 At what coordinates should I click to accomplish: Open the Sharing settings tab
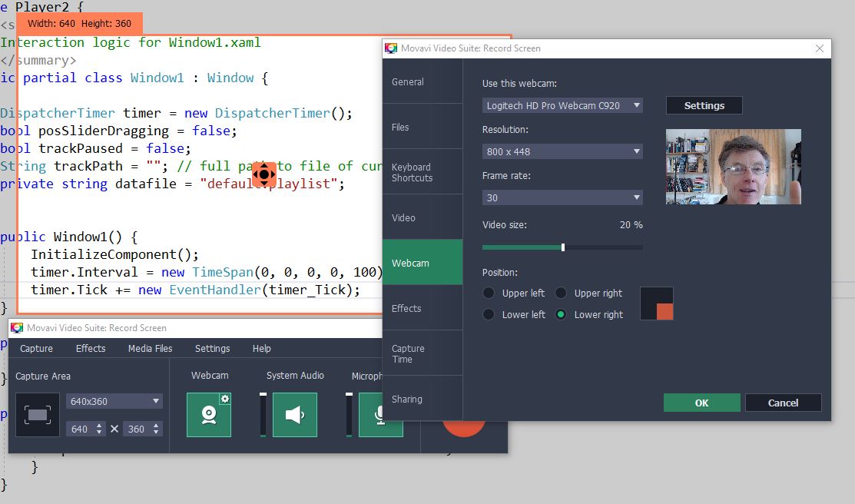423,399
